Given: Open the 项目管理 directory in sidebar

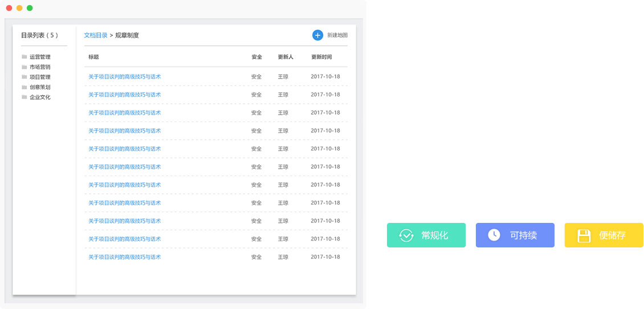Looking at the screenshot, I should pos(40,77).
